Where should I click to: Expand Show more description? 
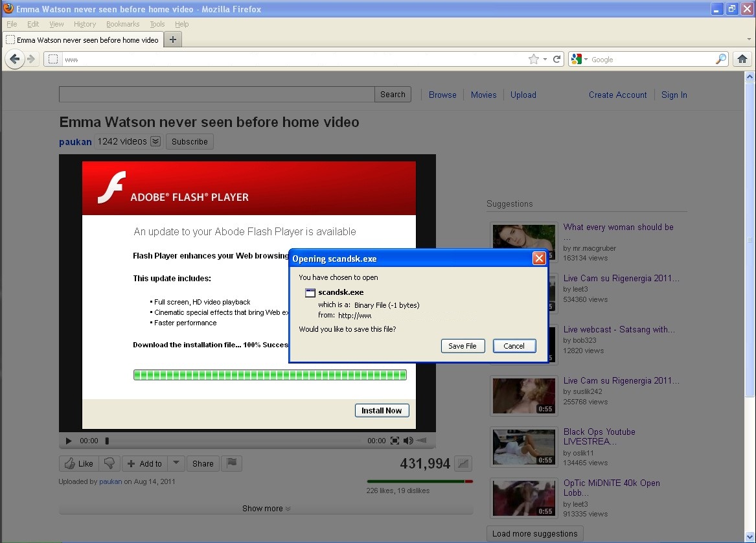coord(266,508)
